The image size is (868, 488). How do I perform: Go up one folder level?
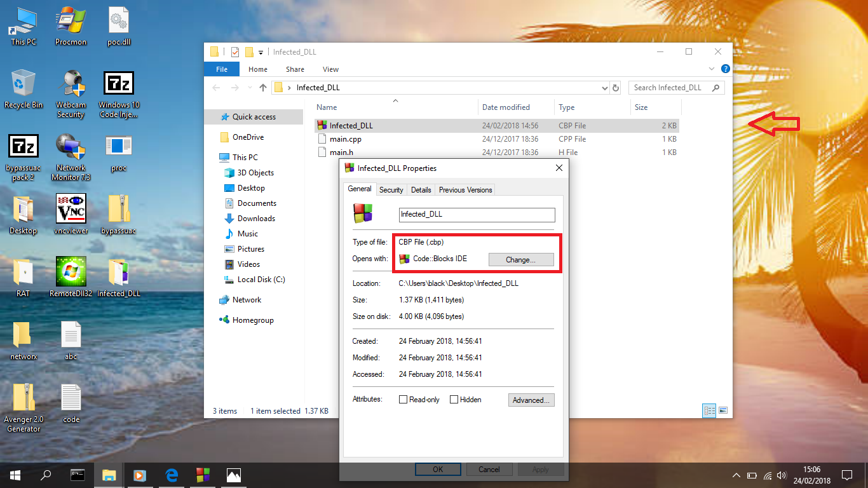[263, 88]
